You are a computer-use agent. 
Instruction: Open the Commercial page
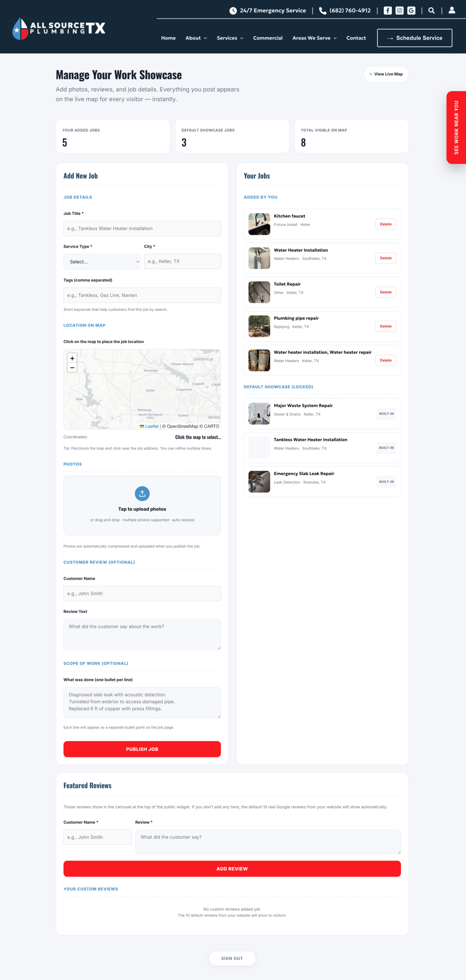[268, 38]
